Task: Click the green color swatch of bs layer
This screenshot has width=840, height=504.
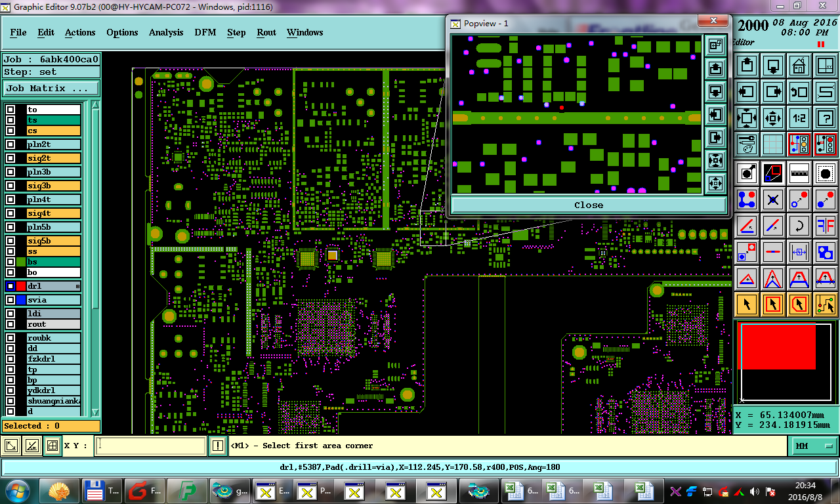Action: click(21, 262)
